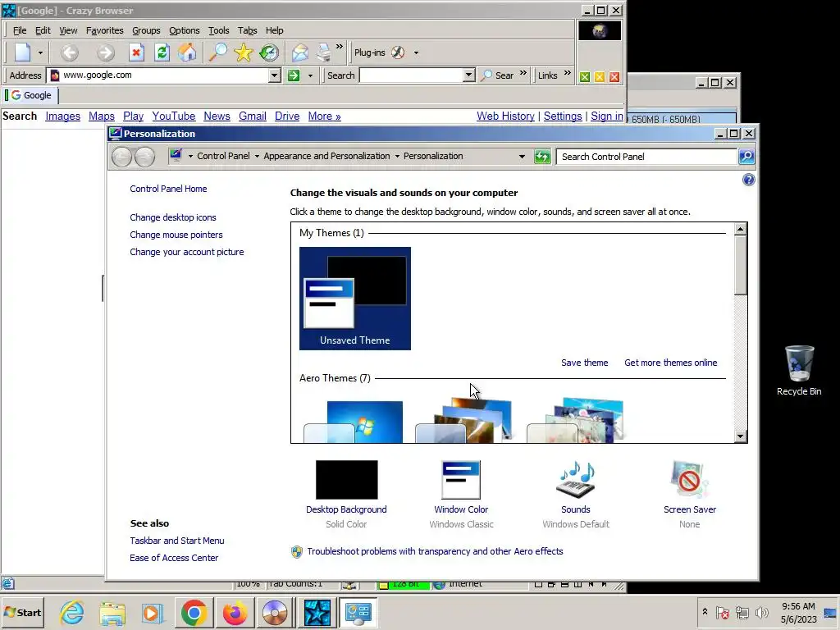This screenshot has width=840, height=630.
Task: Click the Home icon in Crazy Browser toolbar
Action: (187, 52)
